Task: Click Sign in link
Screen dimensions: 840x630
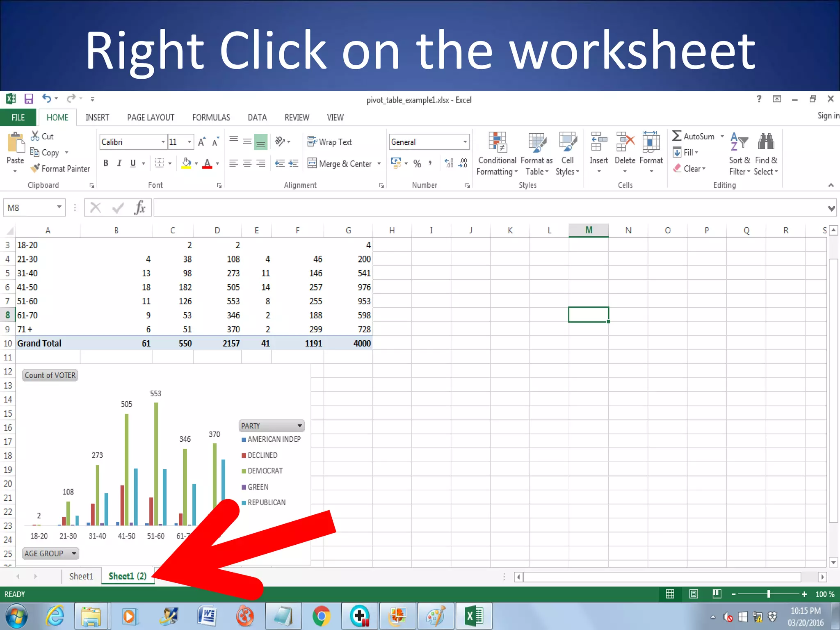Action: pos(828,116)
